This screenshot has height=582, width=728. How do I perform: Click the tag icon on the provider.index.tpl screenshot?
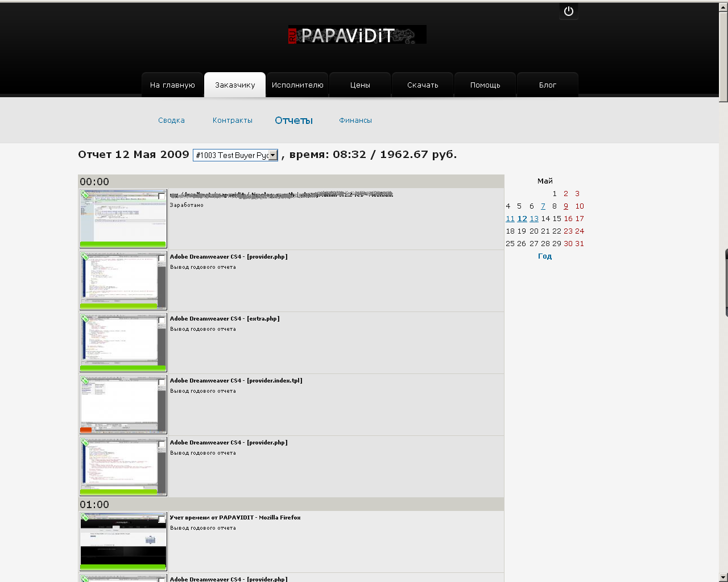85,380
